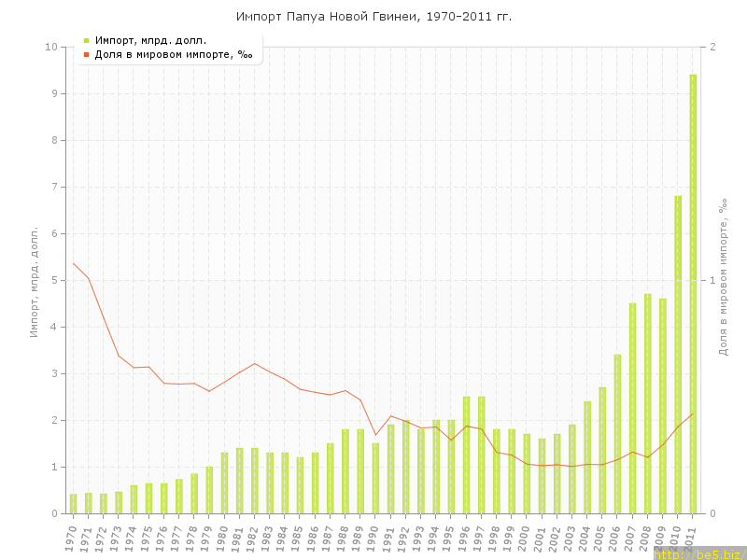Click the orange Доля legend color marker
This screenshot has width=747, height=560.
point(86,54)
